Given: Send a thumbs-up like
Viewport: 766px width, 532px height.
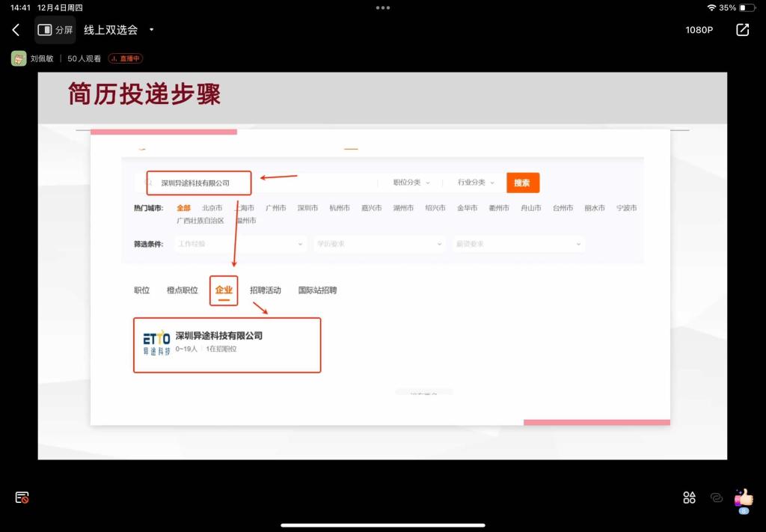Looking at the screenshot, I should 744,498.
